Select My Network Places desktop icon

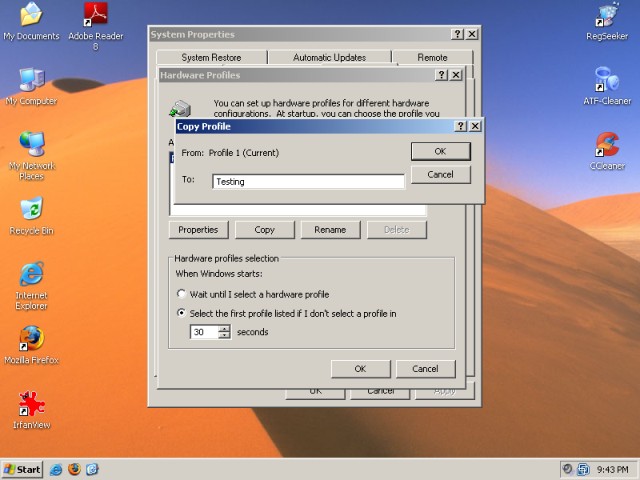31,156
